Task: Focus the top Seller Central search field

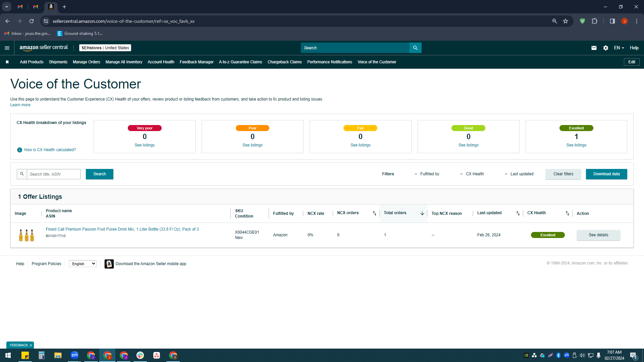Action: point(355,48)
